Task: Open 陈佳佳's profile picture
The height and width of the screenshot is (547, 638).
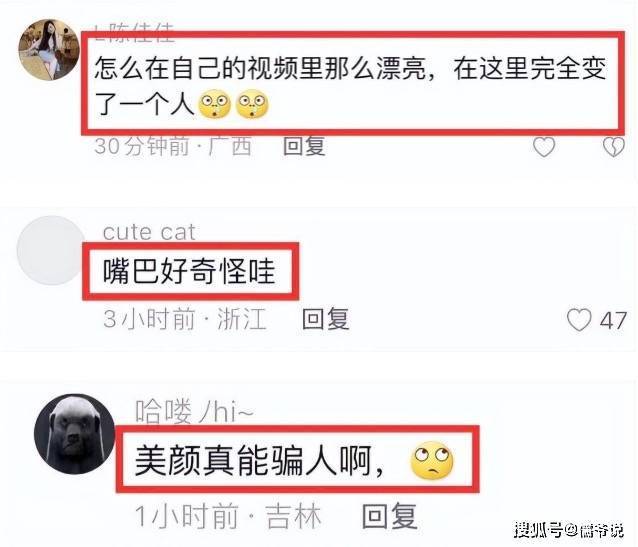Action: coord(49,50)
